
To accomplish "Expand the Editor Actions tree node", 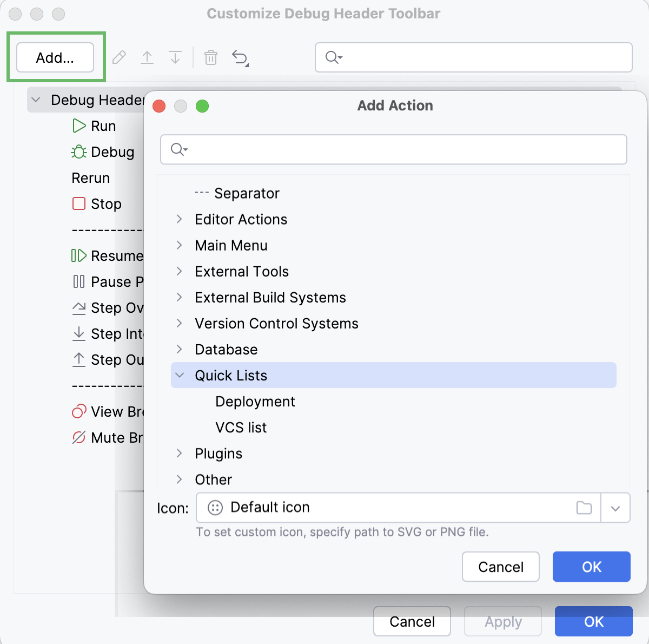I will (180, 219).
